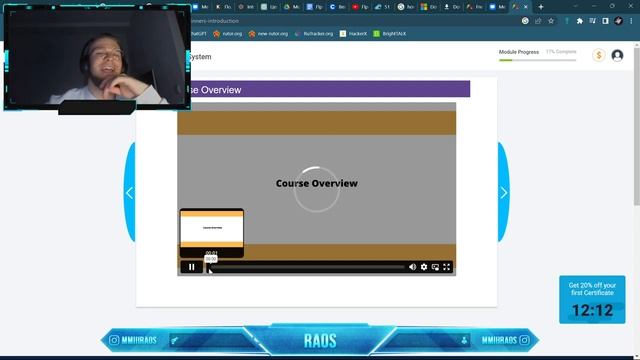Enable picture-in-picture on the video player

click(436, 267)
